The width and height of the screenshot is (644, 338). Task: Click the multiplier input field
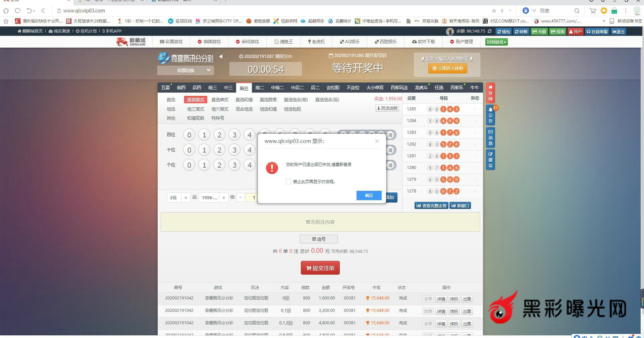click(x=252, y=198)
